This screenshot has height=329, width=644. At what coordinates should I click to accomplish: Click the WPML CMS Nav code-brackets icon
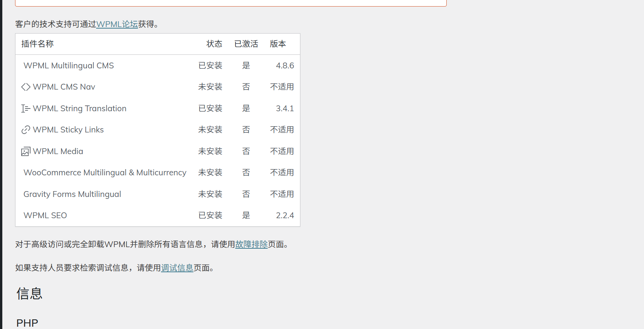(26, 87)
